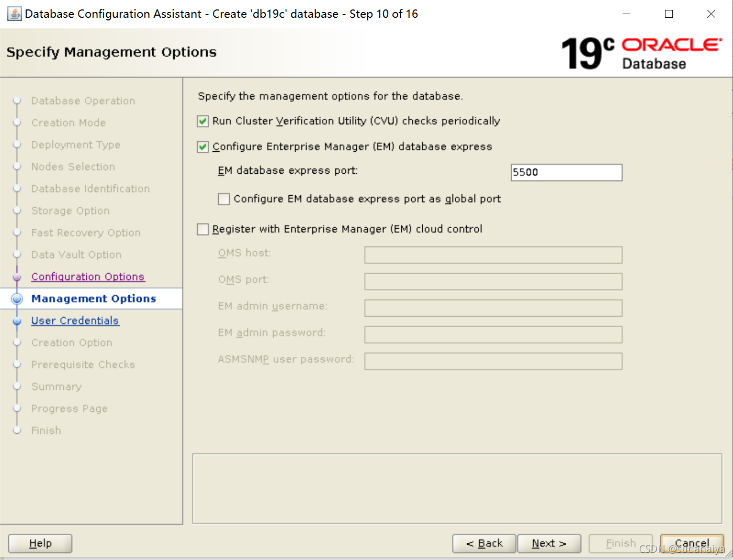The image size is (733, 560).
Task: Click the disabled Finish button
Action: (x=621, y=543)
